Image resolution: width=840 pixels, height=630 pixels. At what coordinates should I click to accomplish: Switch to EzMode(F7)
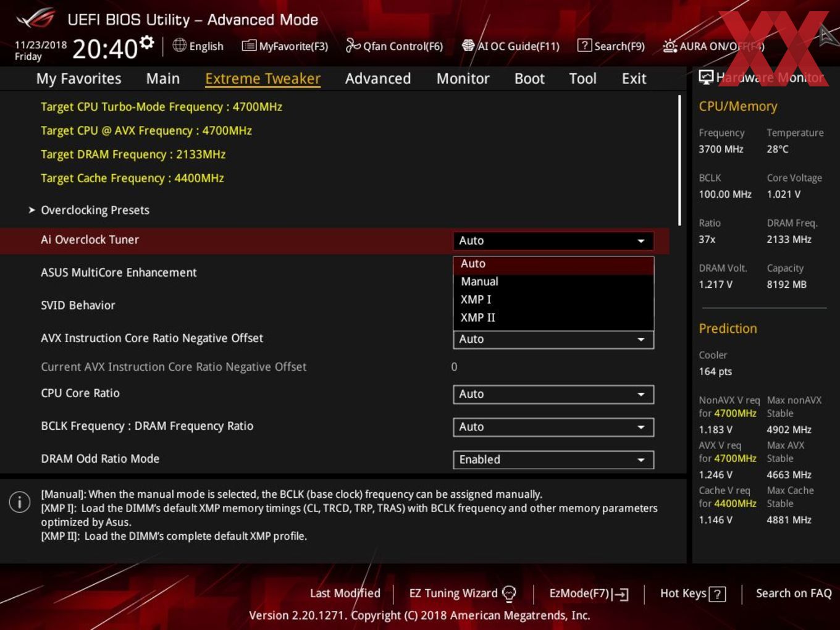589,594
